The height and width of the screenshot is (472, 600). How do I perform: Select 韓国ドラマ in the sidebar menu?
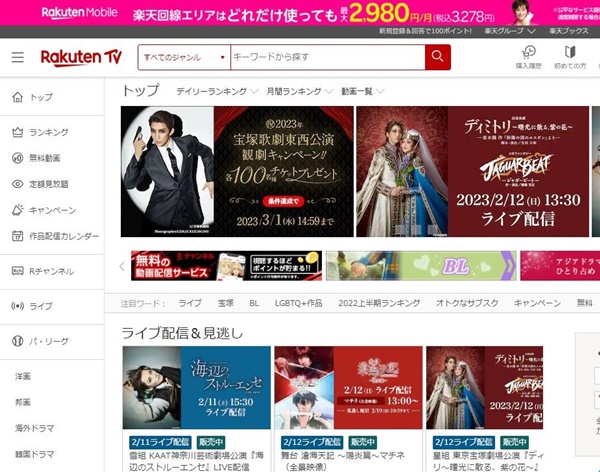35,454
